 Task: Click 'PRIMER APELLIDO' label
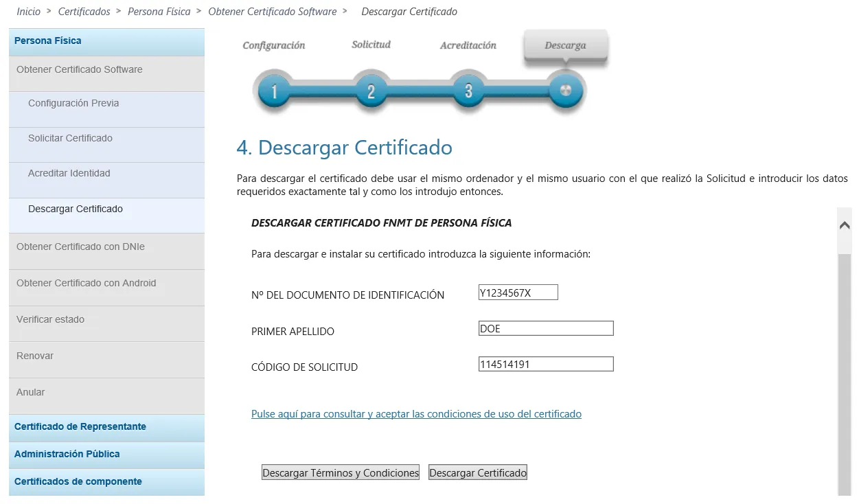pos(293,332)
